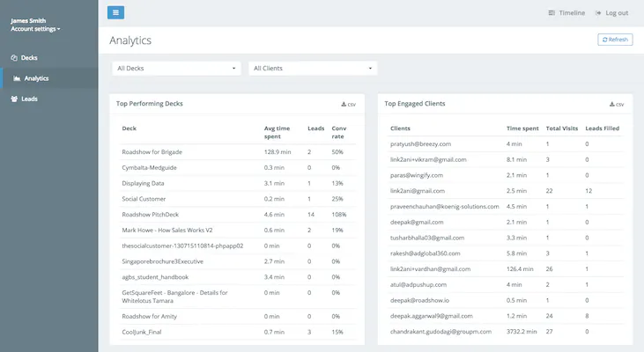Screen dimensions: 644x352
Task: Click the 128.9 min time value
Action: click(278, 151)
